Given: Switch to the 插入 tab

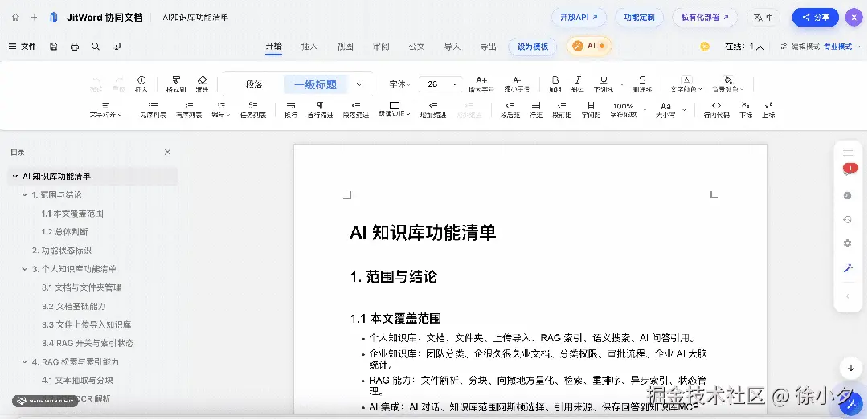Looking at the screenshot, I should pyautogui.click(x=309, y=47).
